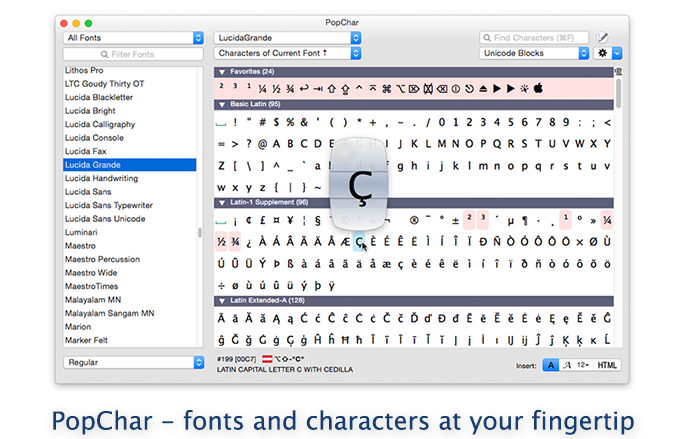Click the Apple logo character in Favorites

pyautogui.click(x=538, y=87)
